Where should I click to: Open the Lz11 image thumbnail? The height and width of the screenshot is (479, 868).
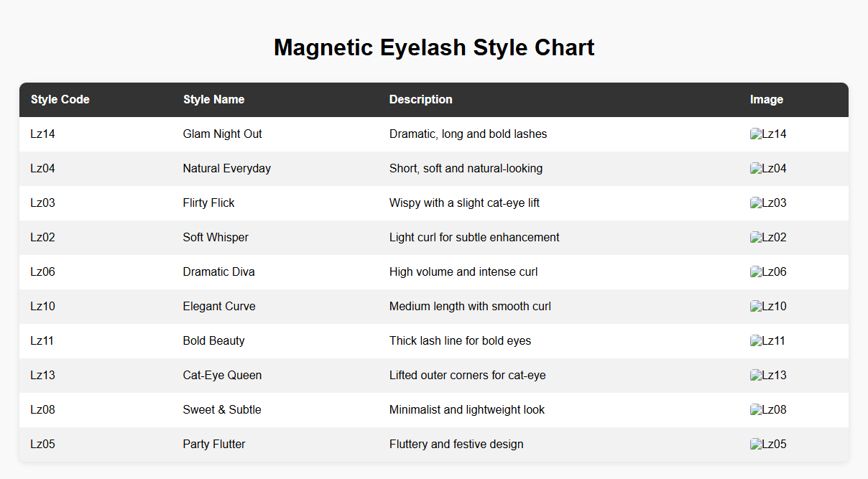(x=767, y=341)
